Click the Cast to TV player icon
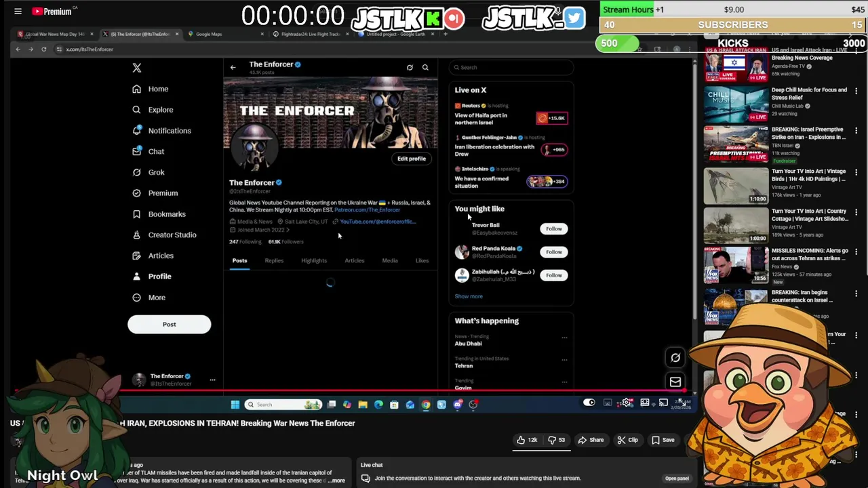Image resolution: width=868 pixels, height=488 pixels. (663, 403)
